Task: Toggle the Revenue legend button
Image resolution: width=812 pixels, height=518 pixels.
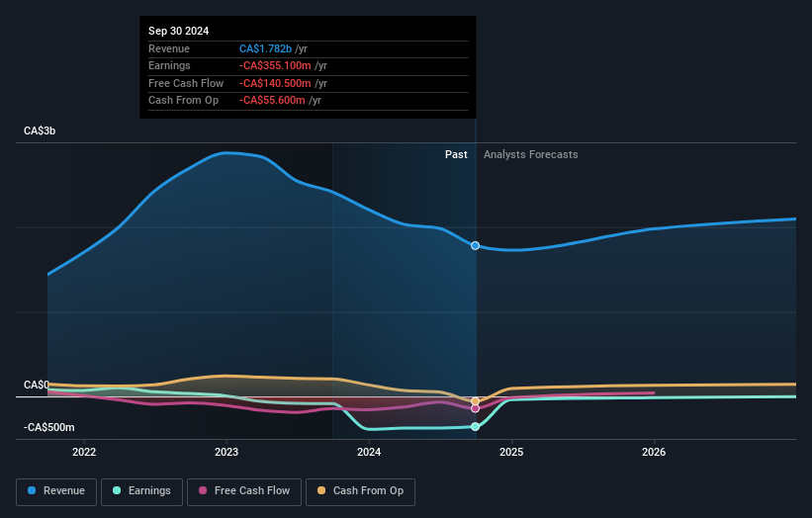Action: tap(56, 491)
